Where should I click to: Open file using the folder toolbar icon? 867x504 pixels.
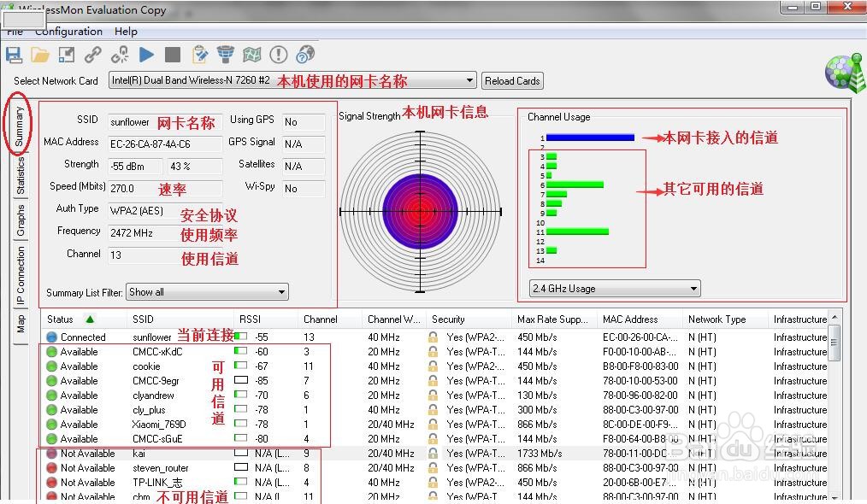(40, 55)
